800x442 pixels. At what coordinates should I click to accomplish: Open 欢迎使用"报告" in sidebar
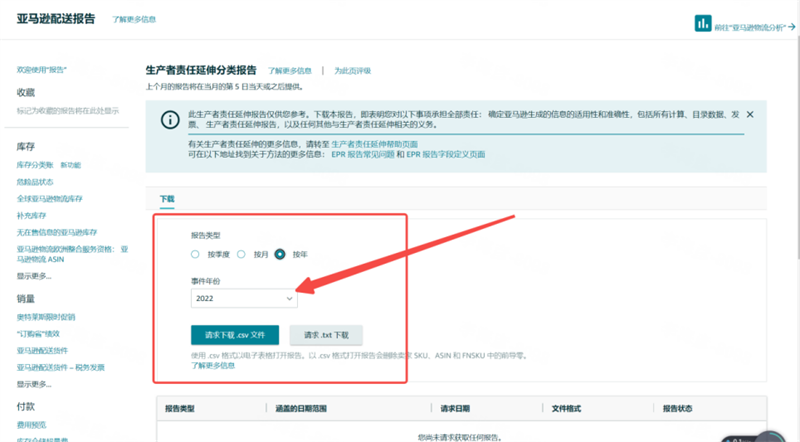42,70
